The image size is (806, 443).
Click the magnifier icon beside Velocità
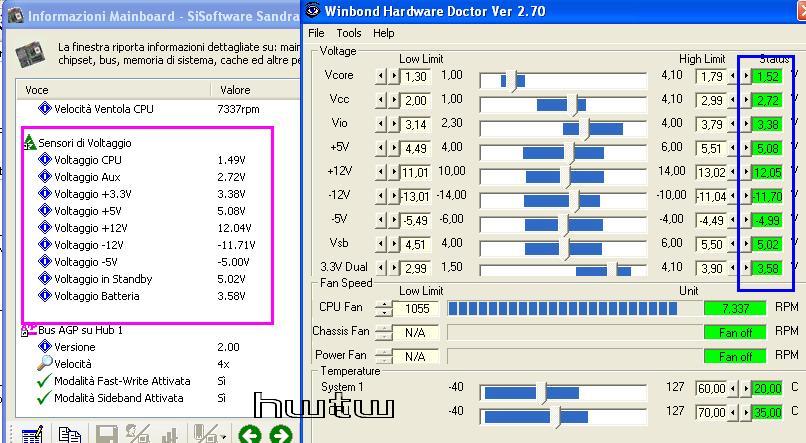click(x=45, y=363)
